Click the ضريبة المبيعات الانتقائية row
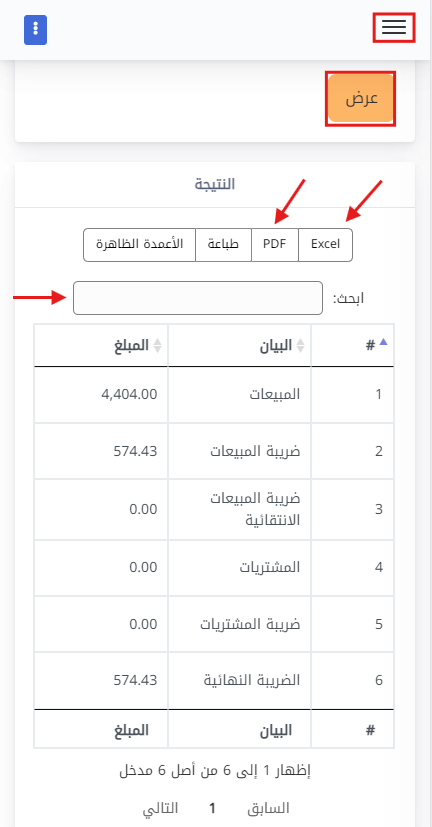The width and height of the screenshot is (432, 827). click(x=214, y=509)
